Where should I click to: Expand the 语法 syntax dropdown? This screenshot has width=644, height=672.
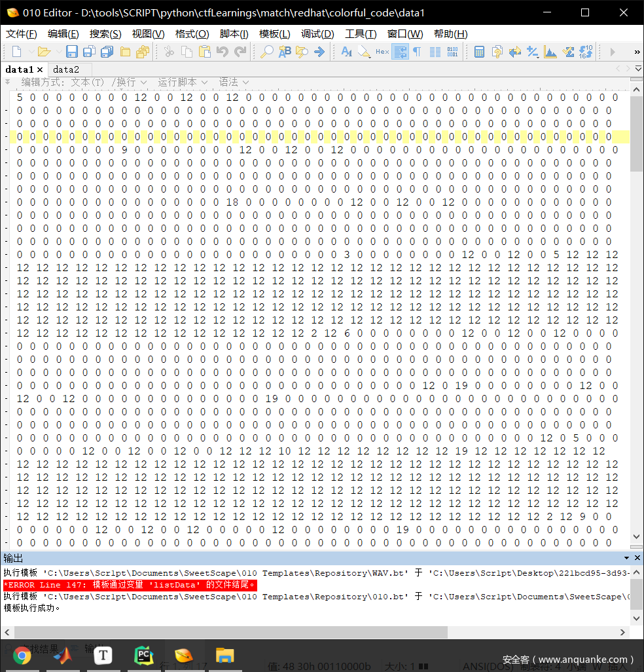pyautogui.click(x=234, y=82)
